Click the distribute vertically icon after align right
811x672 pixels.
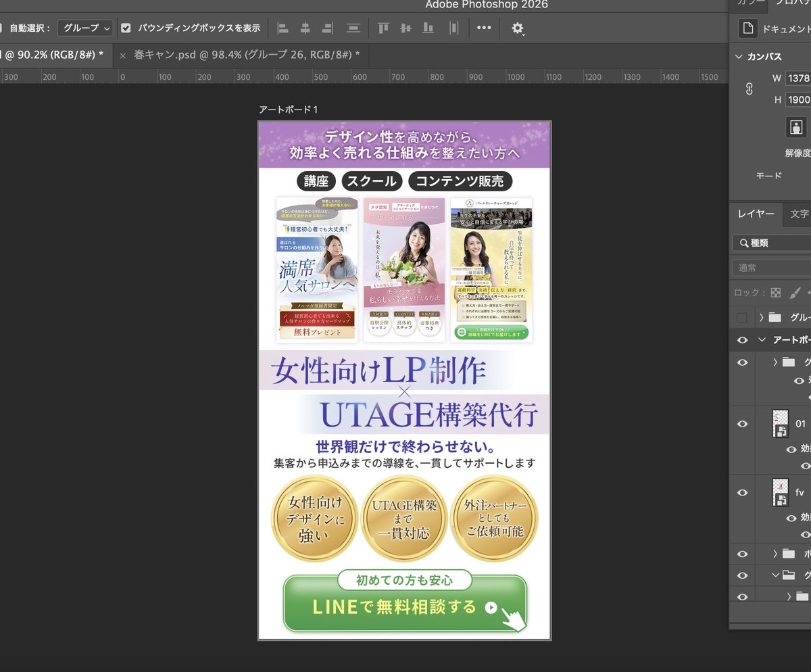[353, 28]
